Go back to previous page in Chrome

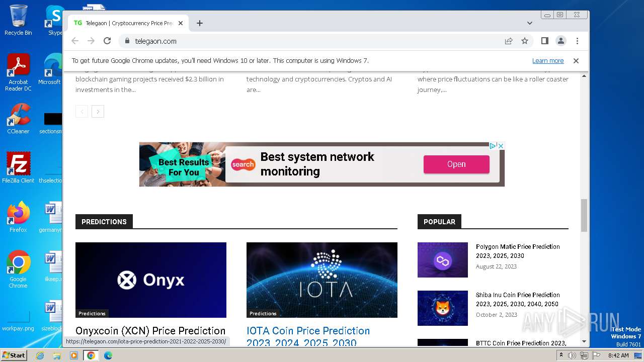click(x=75, y=41)
